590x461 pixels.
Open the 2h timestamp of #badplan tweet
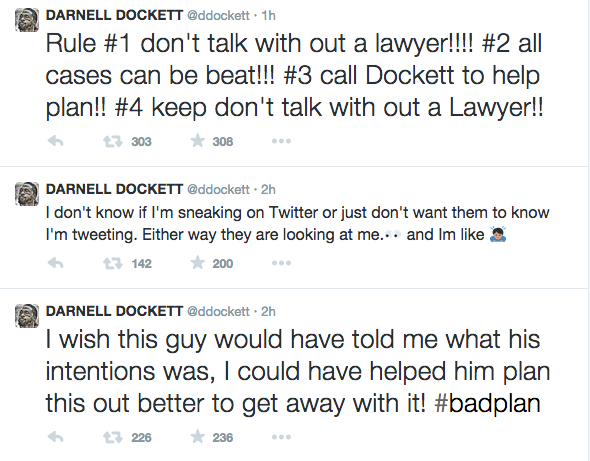point(268,311)
